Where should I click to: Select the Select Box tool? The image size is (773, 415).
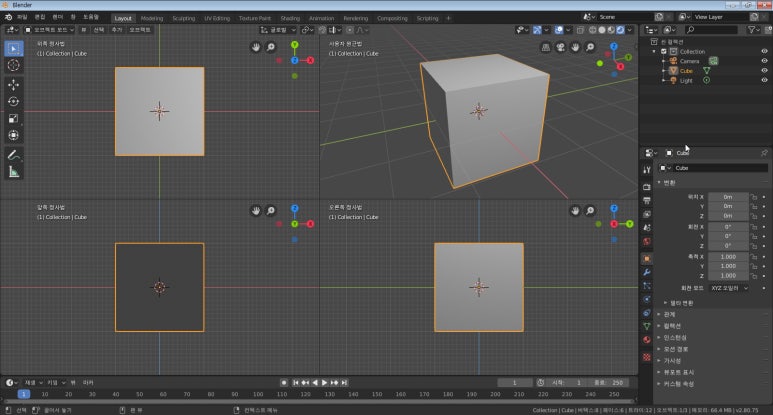tap(13, 48)
